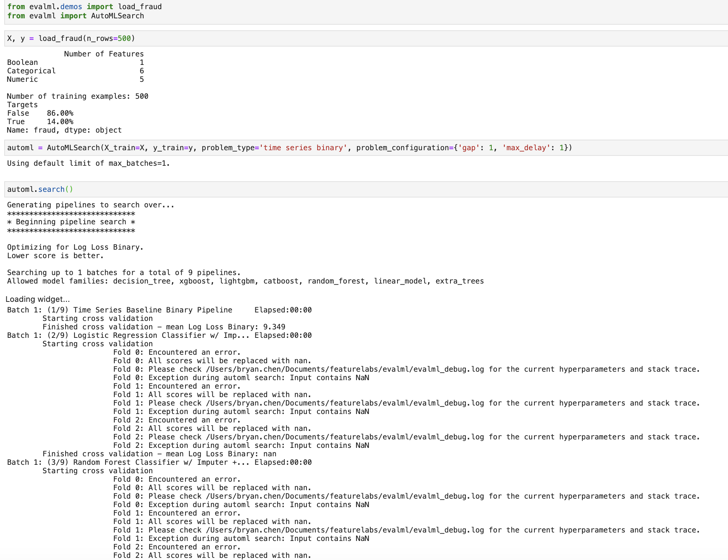Click 'Optimizing for Log Loss Binary' text

[75, 247]
